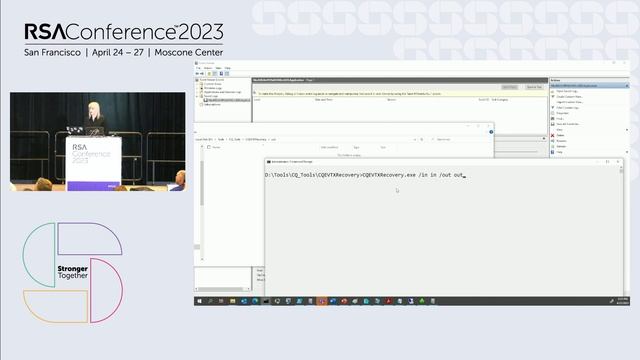This screenshot has height=360, width=640.
Task: Sort events by Level column
Action: (x=257, y=100)
